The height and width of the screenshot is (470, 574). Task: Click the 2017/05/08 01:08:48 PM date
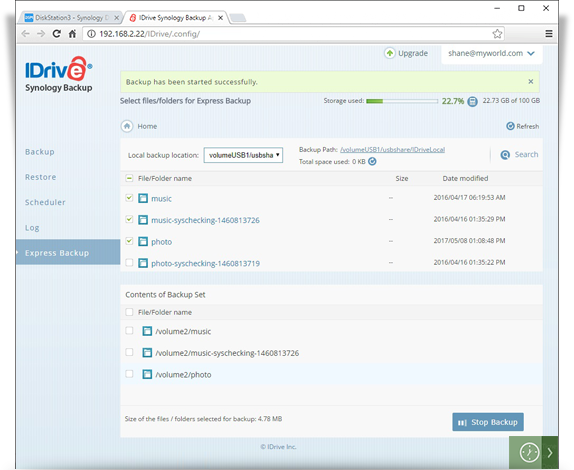[x=469, y=241]
